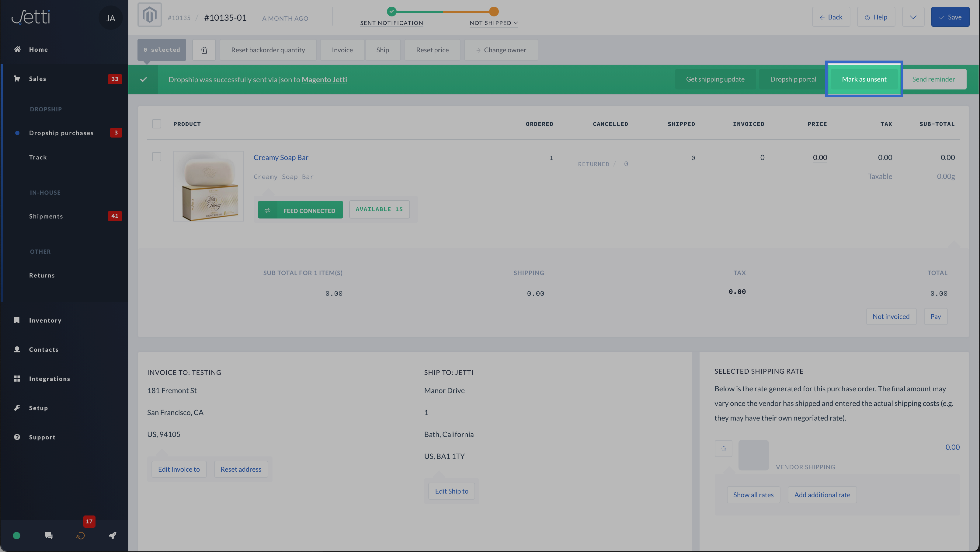Click the orange sync refresh icon
Image resolution: width=980 pixels, height=552 pixels.
point(81,536)
